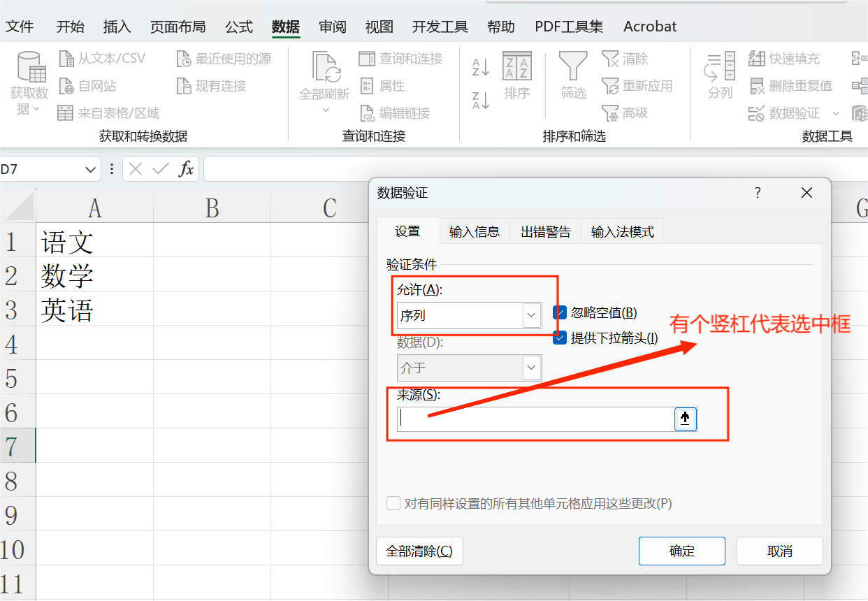The height and width of the screenshot is (601, 868).
Task: Uncheck the Ignore blank (忽略空值) checkbox
Action: 560,313
